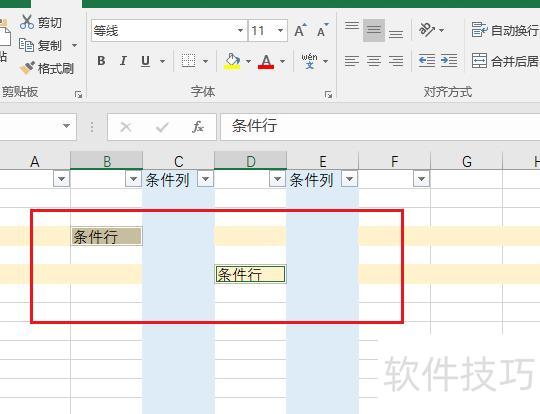
Task: Toggle Bold formatting
Action: tap(101, 61)
